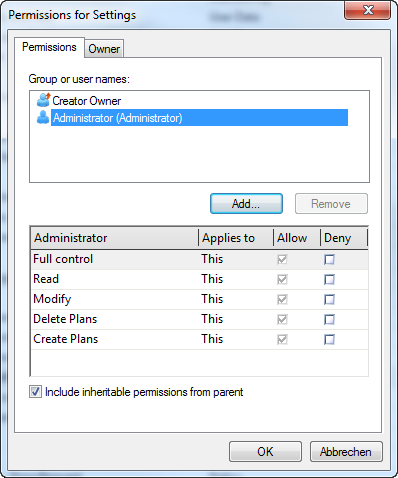This screenshot has width=398, height=478.
Task: Select Administrator (Administrator) entry
Action: click(199, 118)
